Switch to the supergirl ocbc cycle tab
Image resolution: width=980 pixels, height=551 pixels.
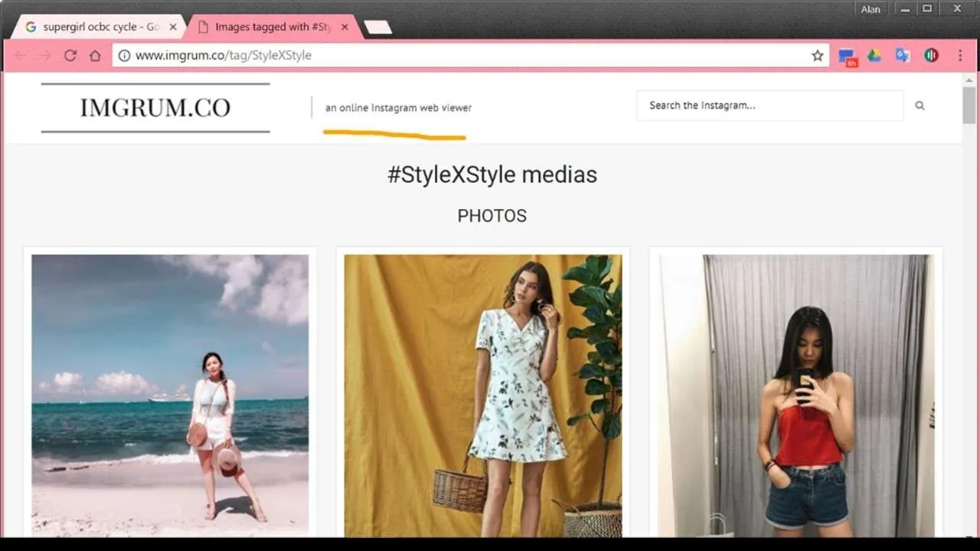[x=96, y=27]
